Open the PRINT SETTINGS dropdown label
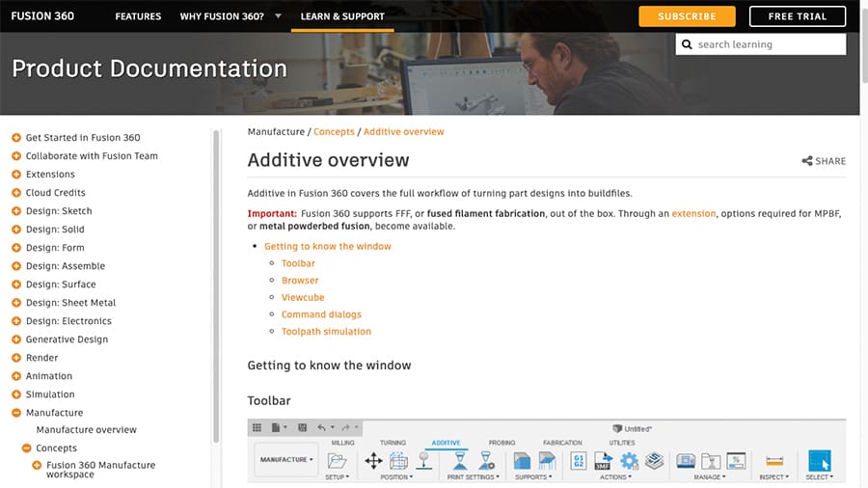This screenshot has width=868, height=488. point(474,477)
